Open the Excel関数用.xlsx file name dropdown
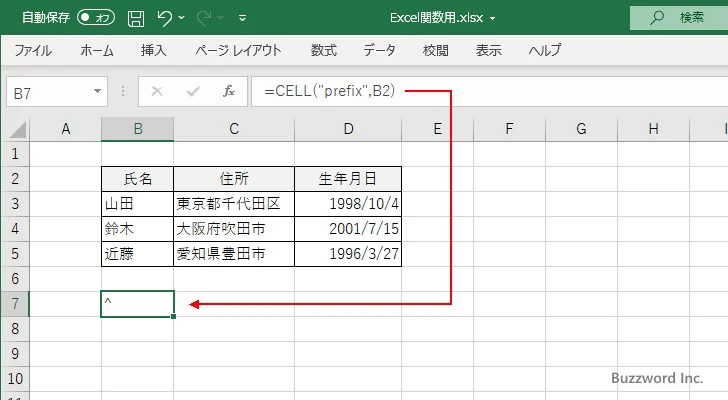The image size is (728, 400). tap(493, 18)
